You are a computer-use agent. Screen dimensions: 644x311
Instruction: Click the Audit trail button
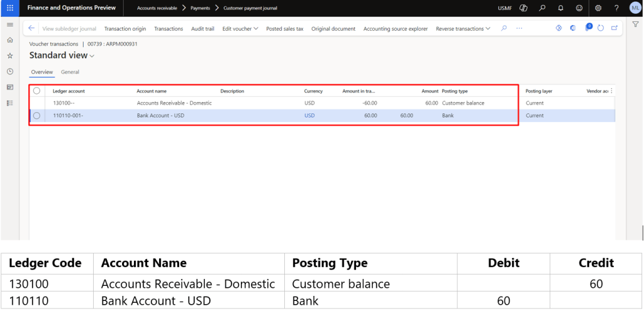[x=203, y=28]
